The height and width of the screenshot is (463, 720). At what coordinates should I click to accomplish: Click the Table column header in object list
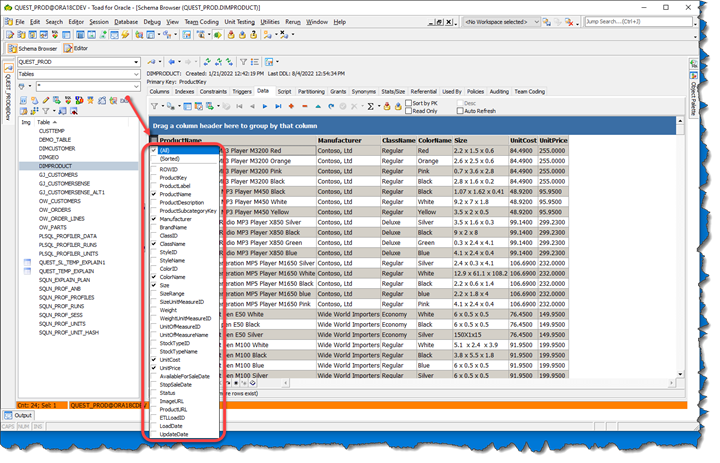(x=82, y=122)
